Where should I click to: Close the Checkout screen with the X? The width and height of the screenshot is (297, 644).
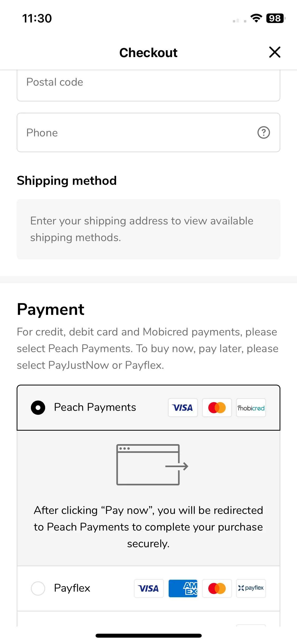[x=275, y=52]
